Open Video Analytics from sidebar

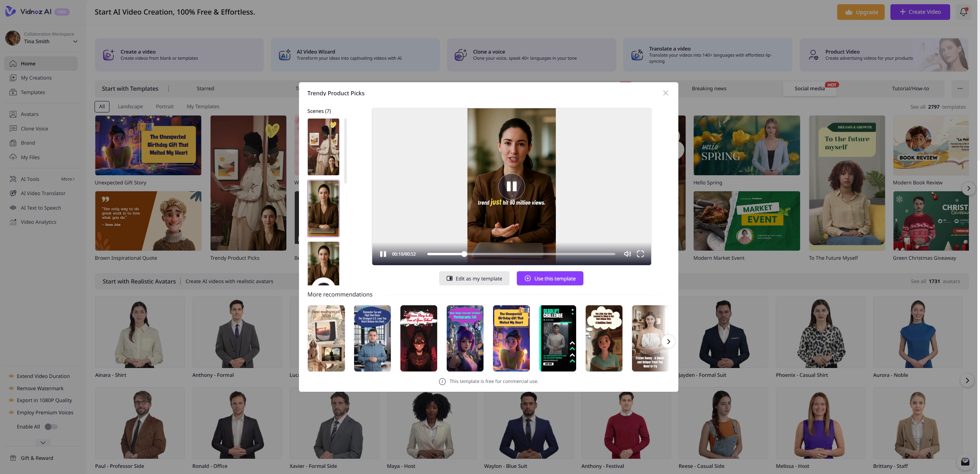[x=38, y=222]
